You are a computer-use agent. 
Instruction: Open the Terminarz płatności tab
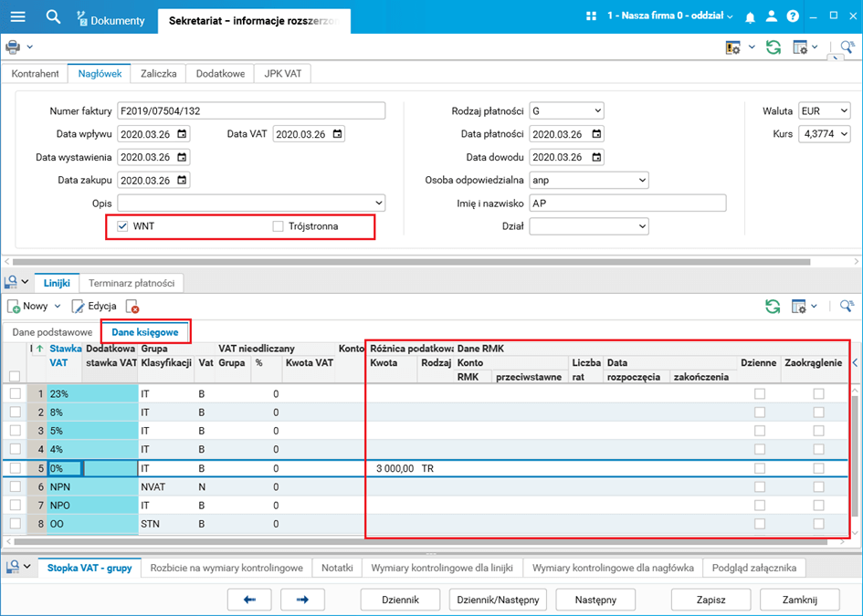pos(132,283)
